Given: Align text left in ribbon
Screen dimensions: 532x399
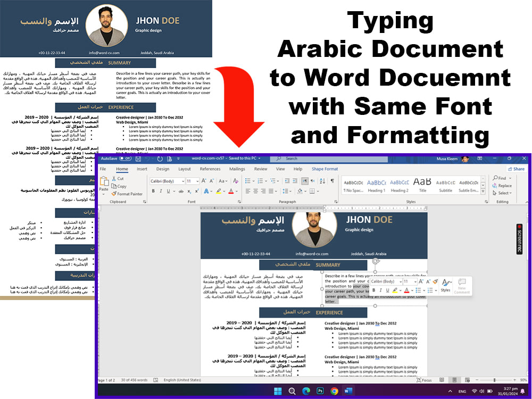Looking at the screenshot, I should pyautogui.click(x=248, y=192).
